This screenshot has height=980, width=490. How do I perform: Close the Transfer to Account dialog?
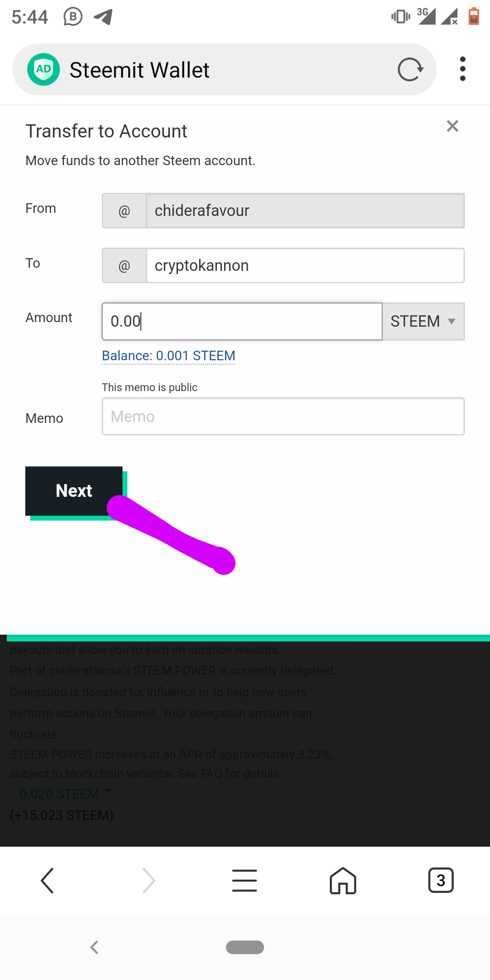tap(452, 126)
